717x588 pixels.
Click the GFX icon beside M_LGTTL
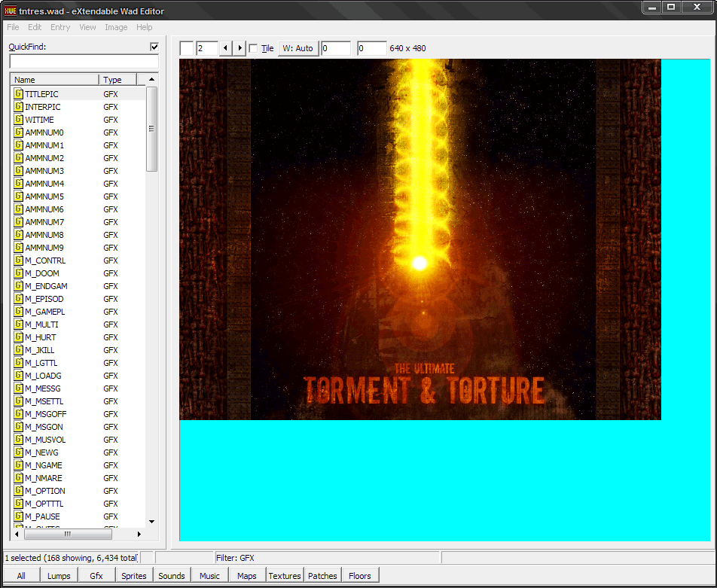pyautogui.click(x=18, y=363)
